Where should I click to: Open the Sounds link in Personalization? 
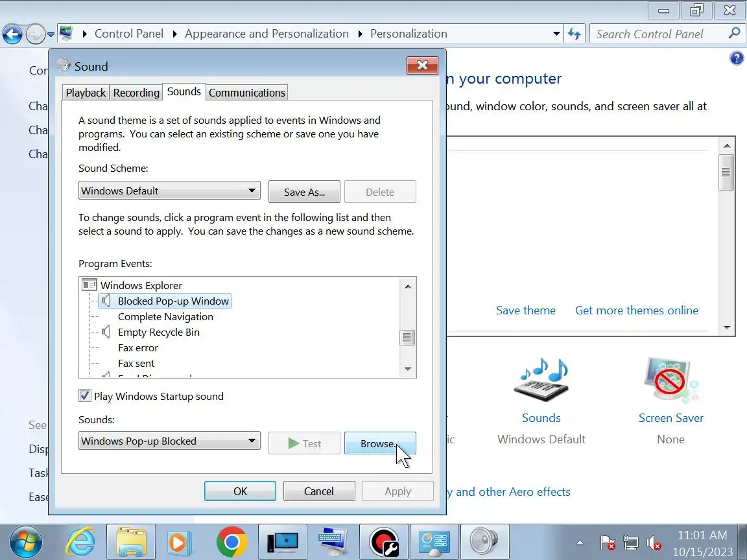[x=541, y=417]
